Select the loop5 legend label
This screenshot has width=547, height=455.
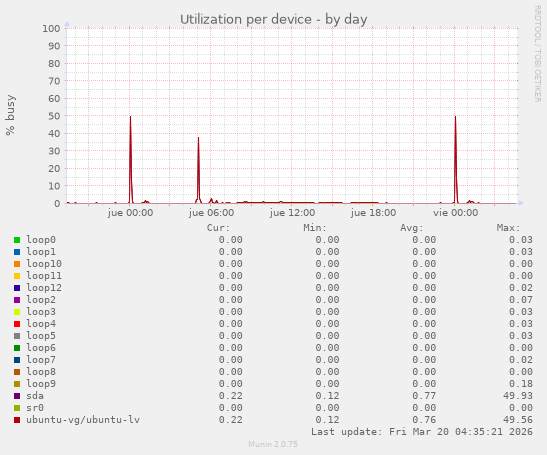41,336
